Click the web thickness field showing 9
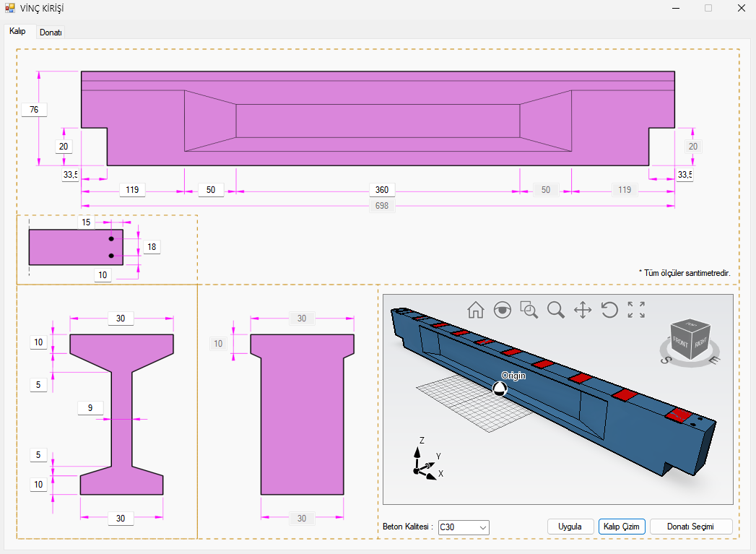This screenshot has height=554, width=756. (90, 408)
